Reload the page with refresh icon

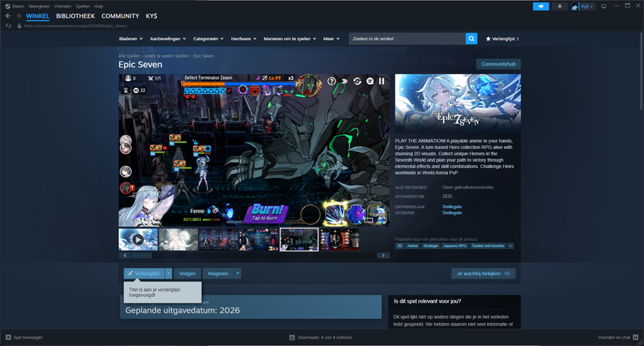(8, 26)
